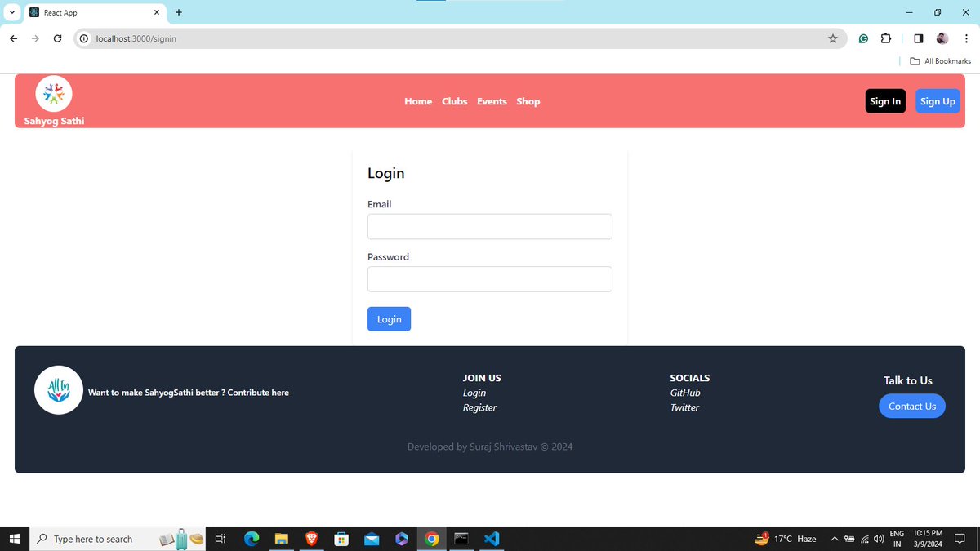Image resolution: width=980 pixels, height=551 pixels.
Task: Open the GitHub social link
Action: 685,393
